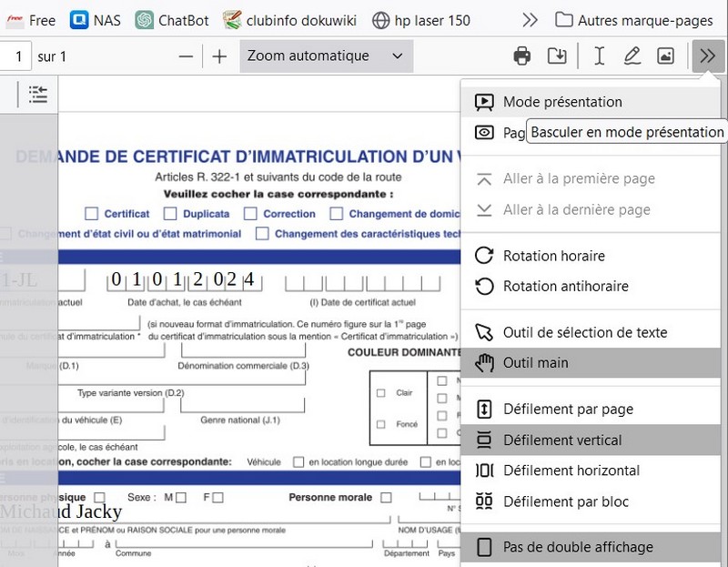Expand hidden bookmarks overflow chevron
Viewport: 728px width, 567px height.
pos(530,20)
